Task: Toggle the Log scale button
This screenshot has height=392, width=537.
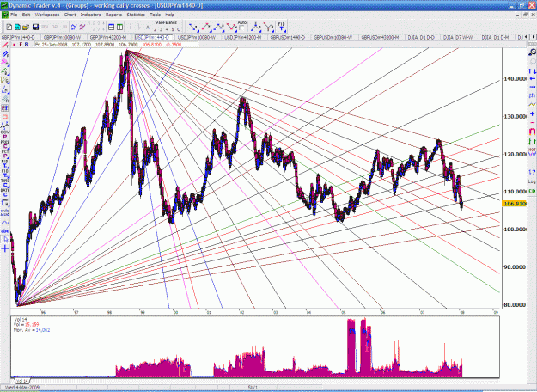Action: click(x=532, y=181)
